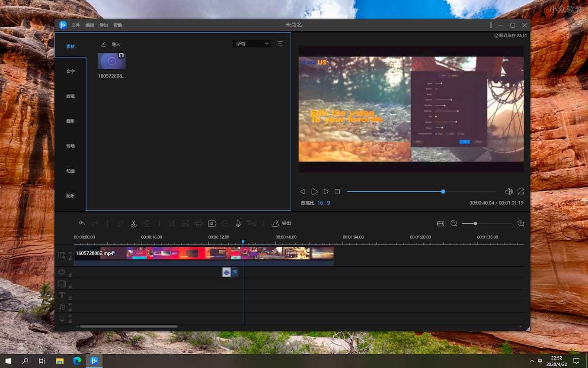This screenshot has height=368, width=588.
Task: Click the video track film icon
Action: pos(62,256)
